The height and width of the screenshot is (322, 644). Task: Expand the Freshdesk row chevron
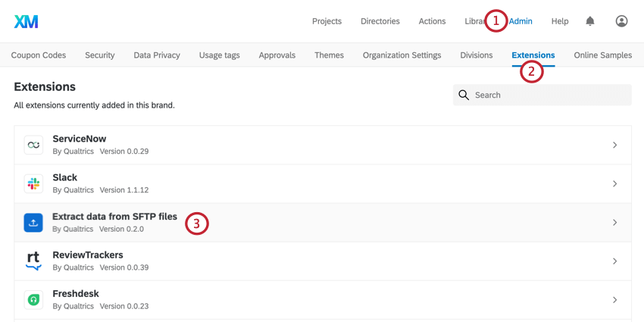pyautogui.click(x=615, y=300)
